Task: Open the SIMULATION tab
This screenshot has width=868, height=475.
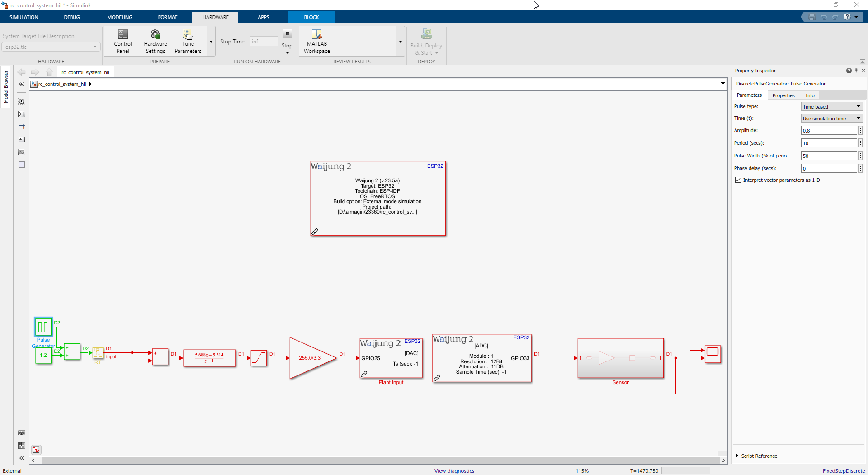Action: point(24,17)
